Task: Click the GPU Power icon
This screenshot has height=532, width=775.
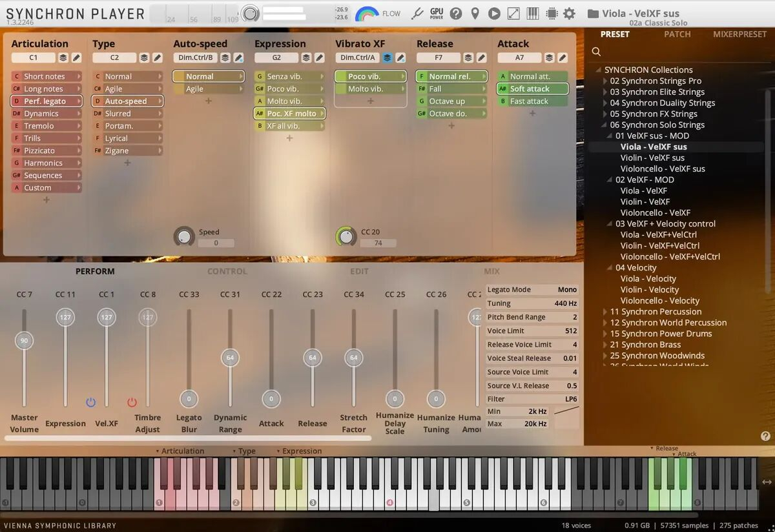Action: pyautogui.click(x=437, y=13)
